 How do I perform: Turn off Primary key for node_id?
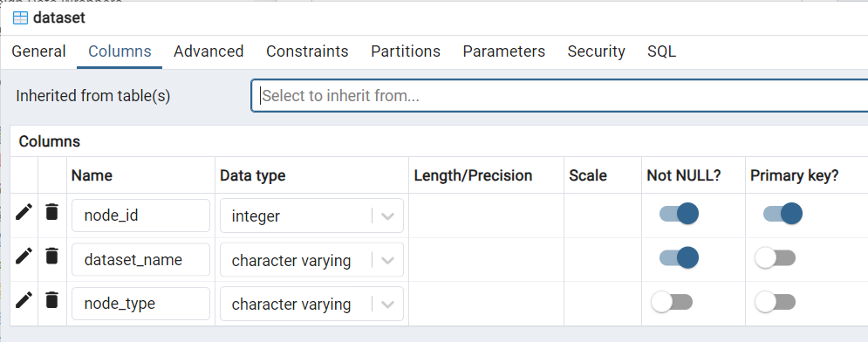tap(783, 214)
